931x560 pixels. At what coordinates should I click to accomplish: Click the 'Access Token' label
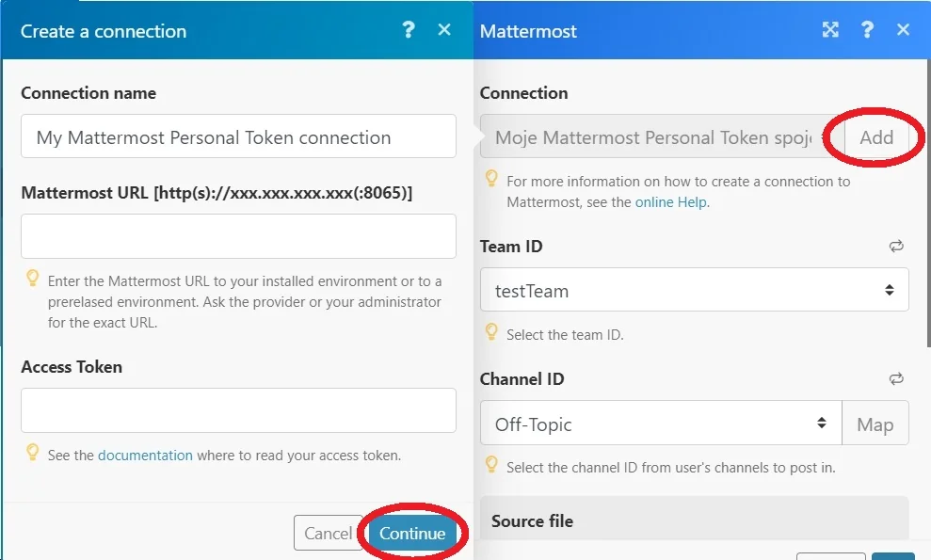(x=72, y=367)
